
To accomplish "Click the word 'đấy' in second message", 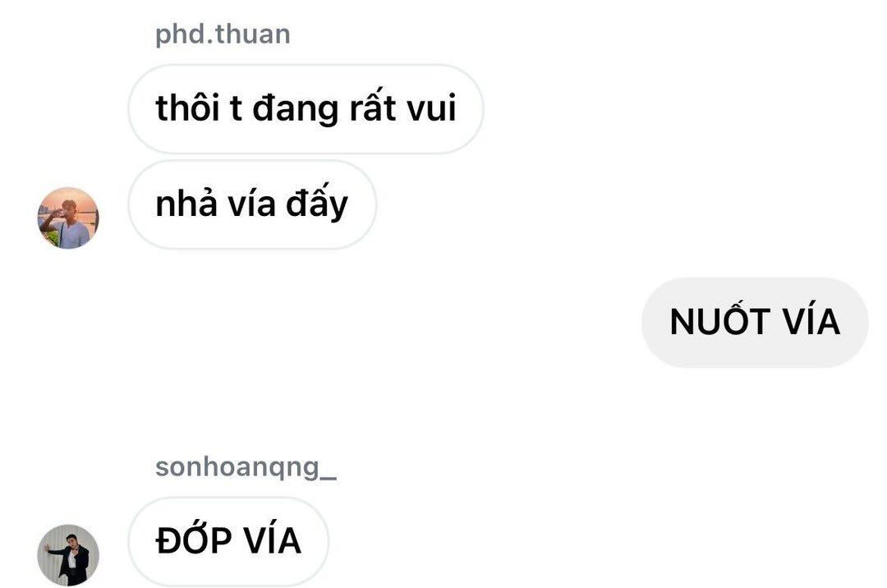I will click(317, 204).
